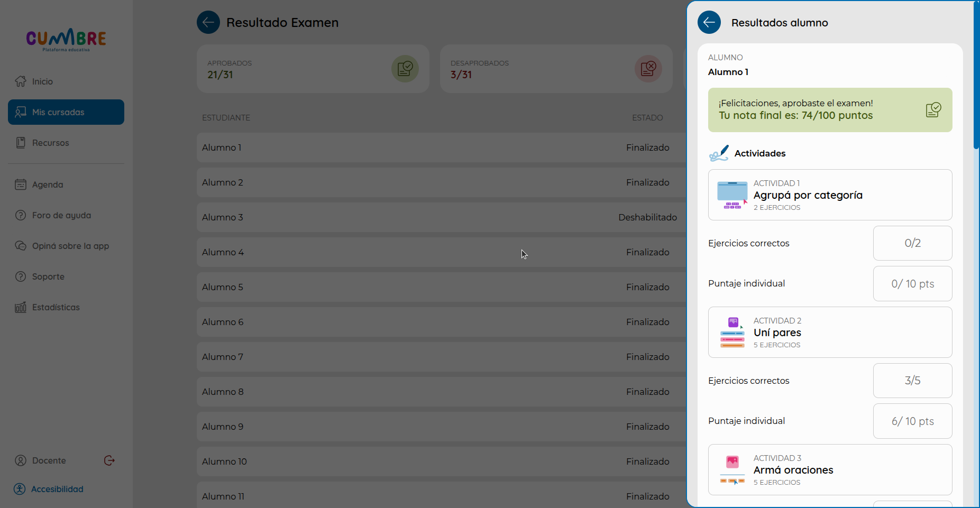
Task: Click the Inicio home icon
Action: [21, 81]
